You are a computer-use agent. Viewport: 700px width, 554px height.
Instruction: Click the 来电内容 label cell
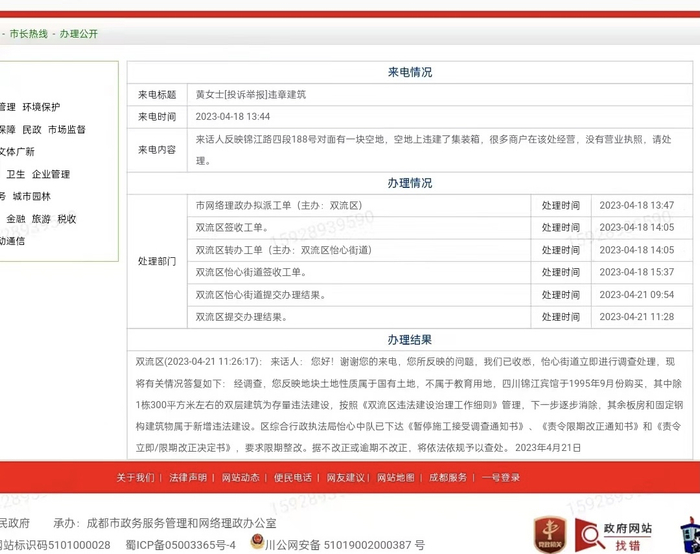click(x=157, y=150)
